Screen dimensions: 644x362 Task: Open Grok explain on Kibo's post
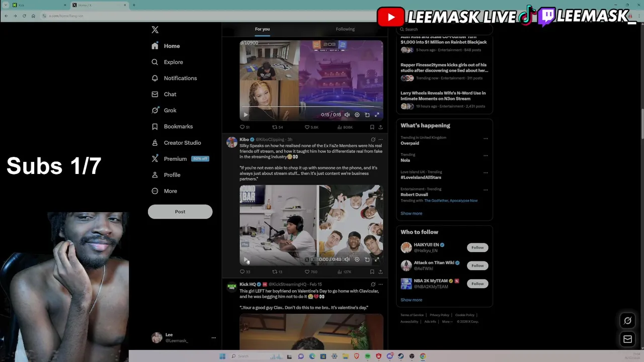point(373,139)
